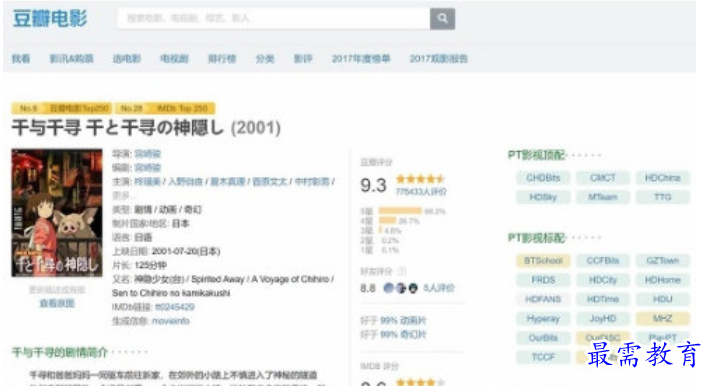Click the HDTime site button
This screenshot has width=709, height=386.
[603, 299]
